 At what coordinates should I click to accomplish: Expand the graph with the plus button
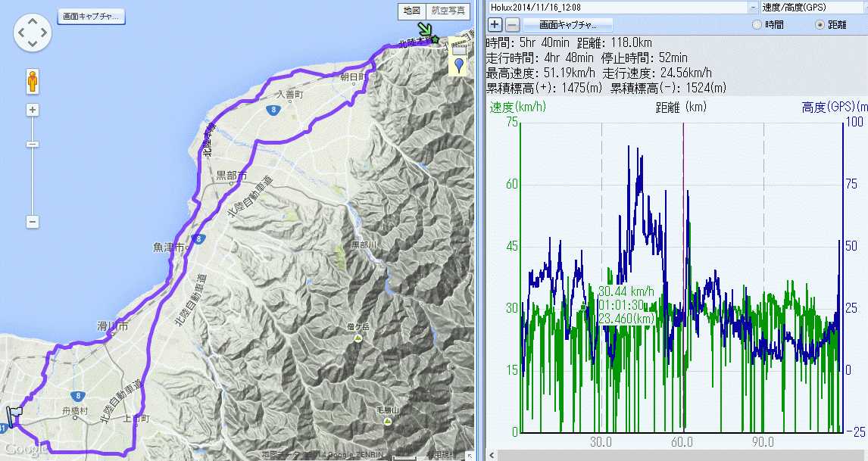pyautogui.click(x=495, y=25)
